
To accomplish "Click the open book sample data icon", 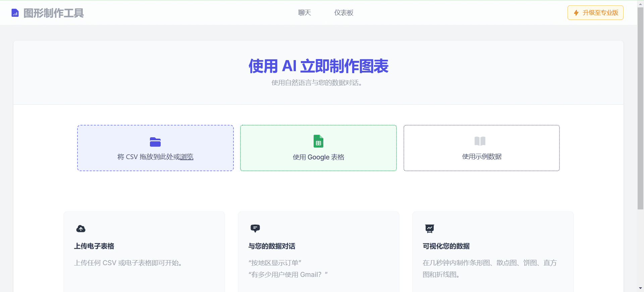I will point(480,141).
